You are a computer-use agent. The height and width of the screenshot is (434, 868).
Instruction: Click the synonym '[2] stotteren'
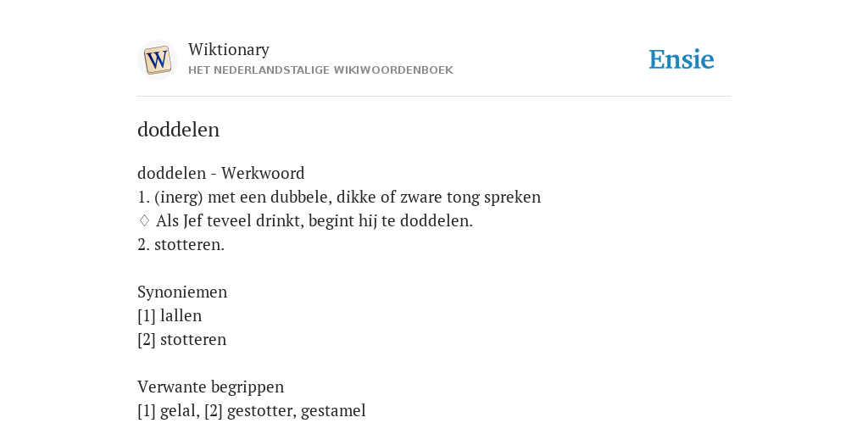[181, 339]
